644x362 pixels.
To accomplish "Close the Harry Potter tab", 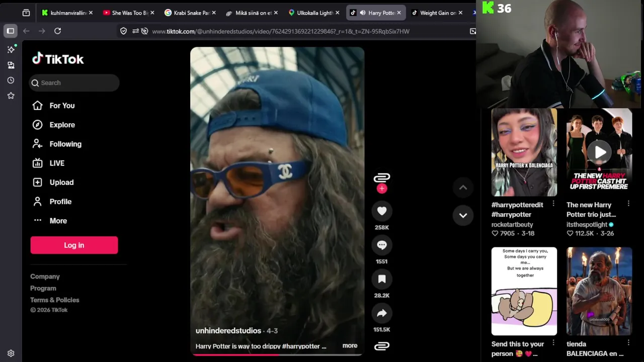I will point(398,13).
